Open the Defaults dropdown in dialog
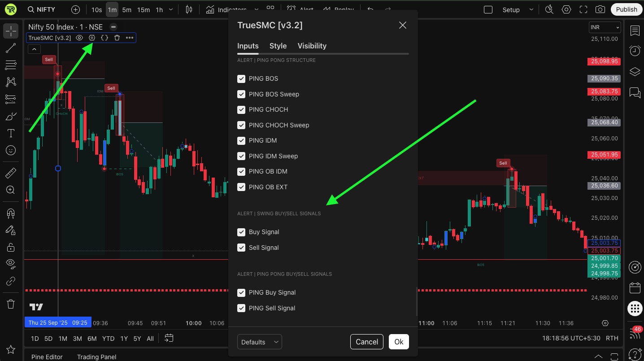This screenshot has height=361, width=644. pyautogui.click(x=259, y=342)
